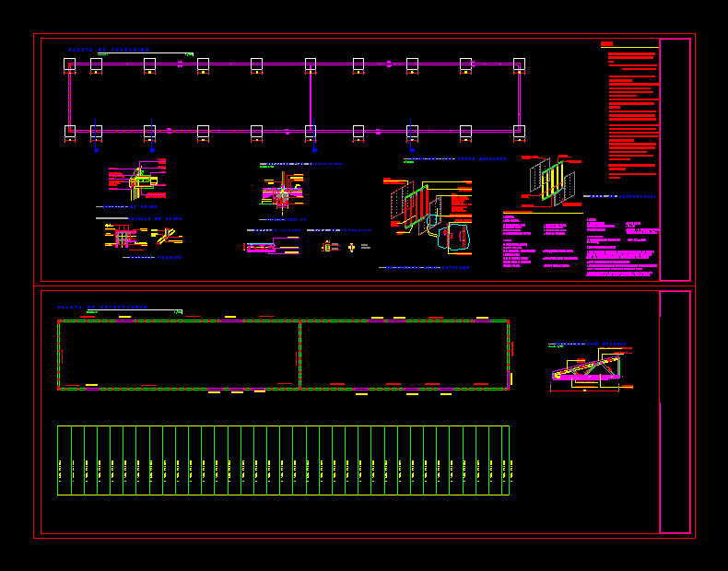Click the top-left corner footing of foundation plan
Image resolution: width=728 pixels, height=571 pixels.
[69, 64]
